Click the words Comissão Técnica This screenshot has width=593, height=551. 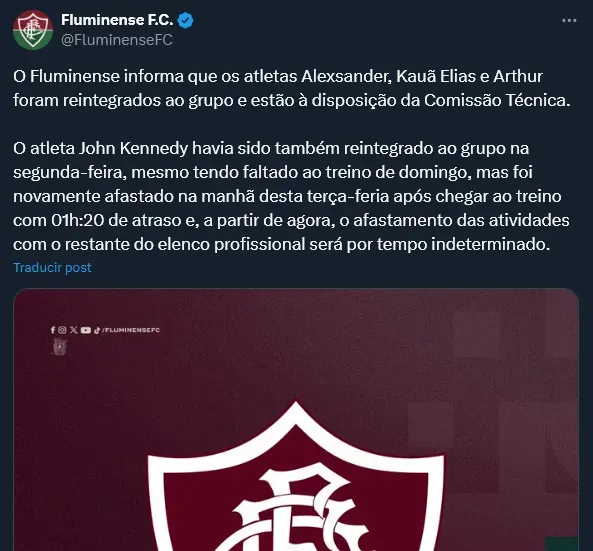click(497, 100)
